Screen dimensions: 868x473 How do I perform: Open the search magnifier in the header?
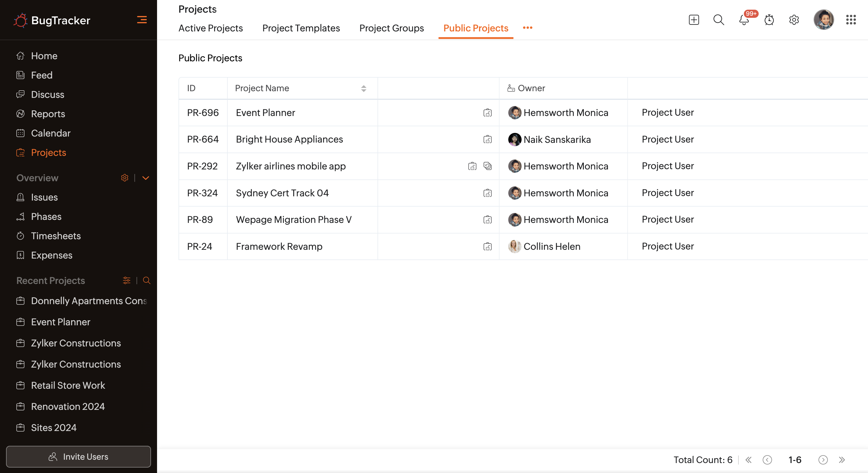719,20
